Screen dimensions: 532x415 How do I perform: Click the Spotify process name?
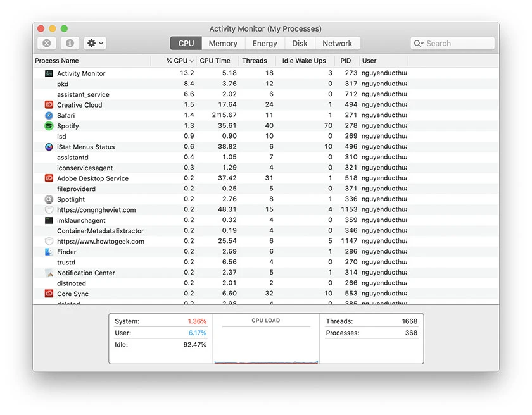[x=68, y=126]
